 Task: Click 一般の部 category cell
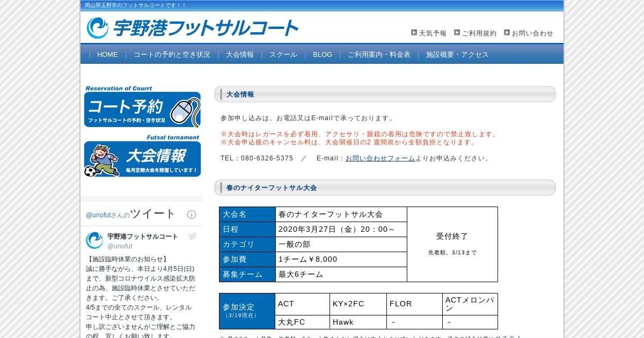point(341,244)
